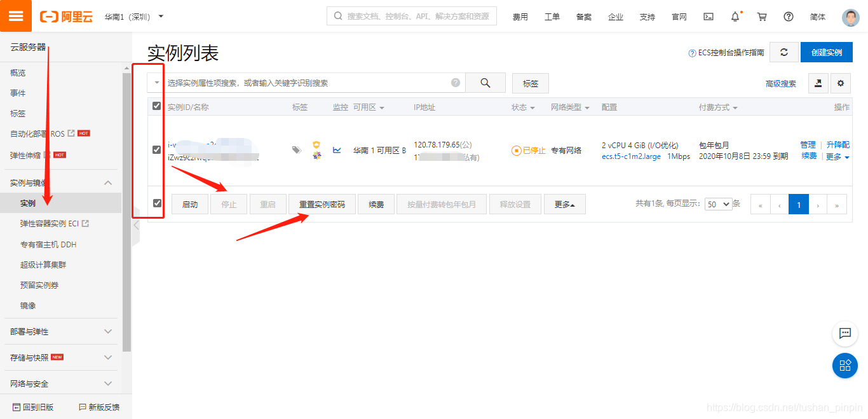This screenshot has width=868, height=419.
Task: Click 重置实例密码 button
Action: coord(322,203)
